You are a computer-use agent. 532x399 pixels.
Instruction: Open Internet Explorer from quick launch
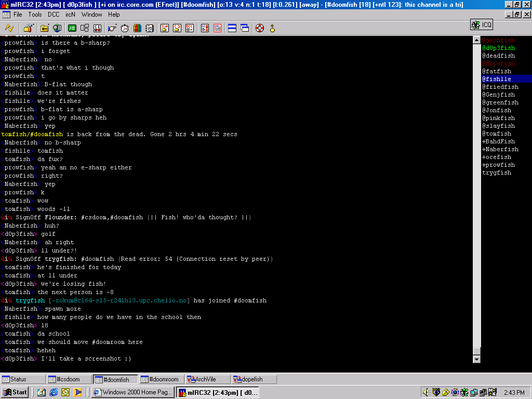(54, 392)
